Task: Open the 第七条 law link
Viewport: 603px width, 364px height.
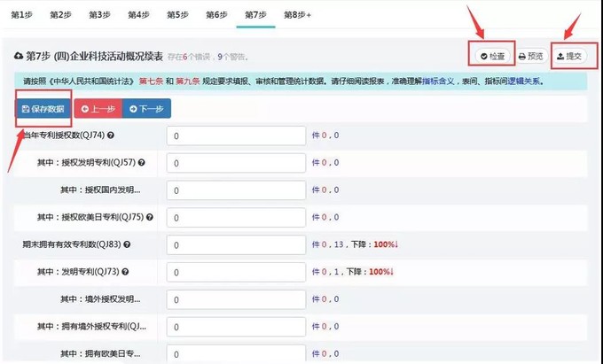Action: pyautogui.click(x=151, y=81)
